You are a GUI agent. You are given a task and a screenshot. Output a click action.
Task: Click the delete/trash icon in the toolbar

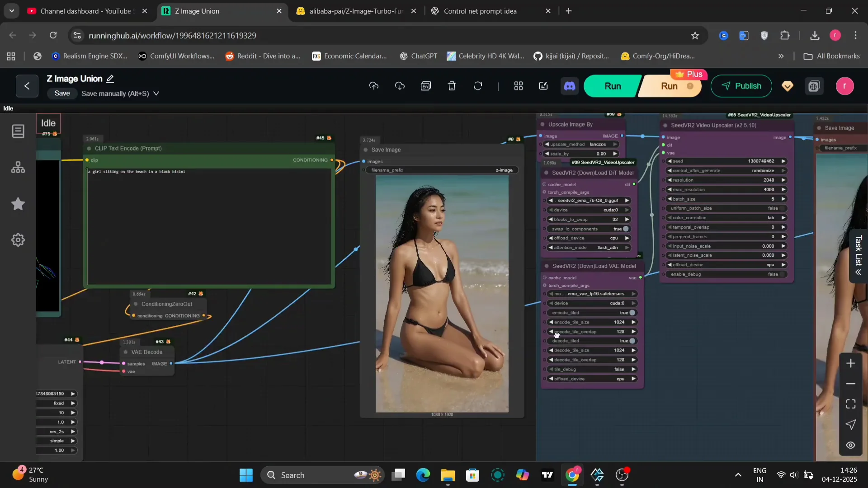point(452,86)
